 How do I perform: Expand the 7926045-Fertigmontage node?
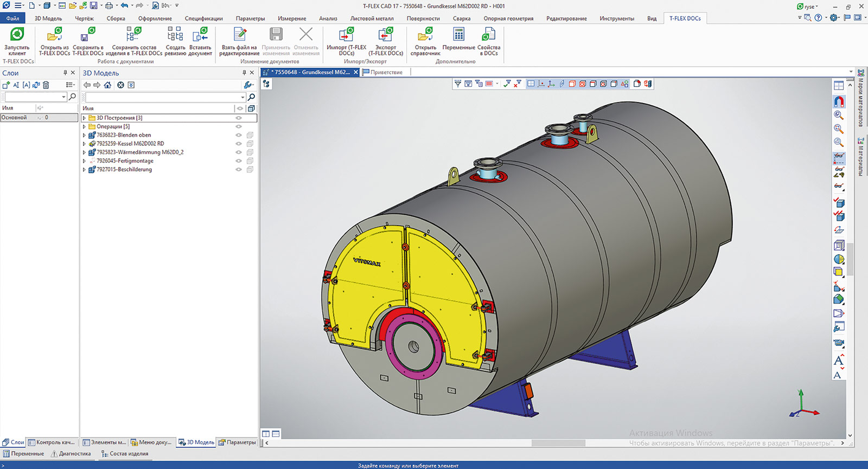pos(84,161)
